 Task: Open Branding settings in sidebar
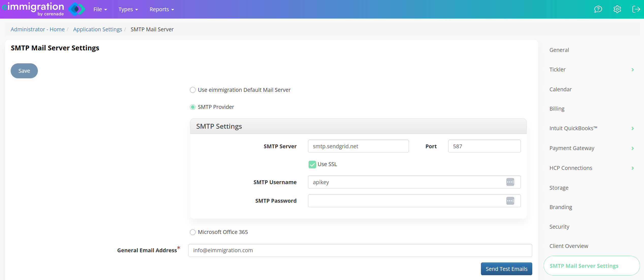click(x=561, y=207)
